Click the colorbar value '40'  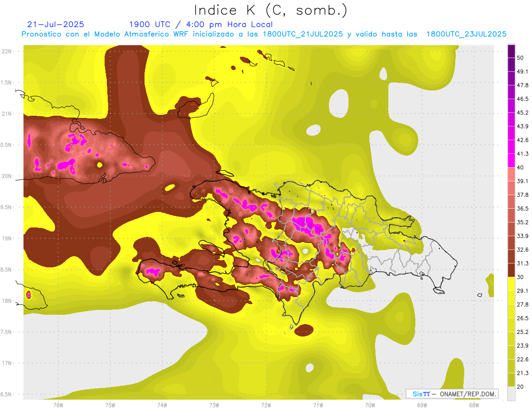pyautogui.click(x=521, y=168)
